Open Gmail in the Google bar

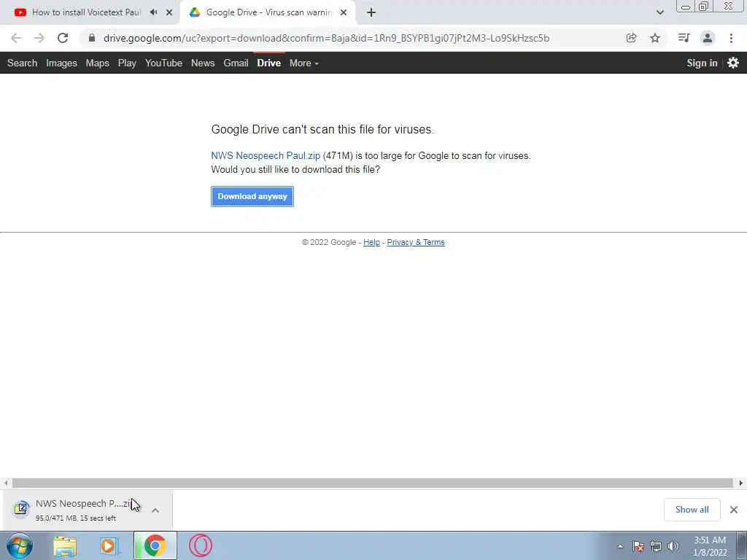click(x=236, y=63)
